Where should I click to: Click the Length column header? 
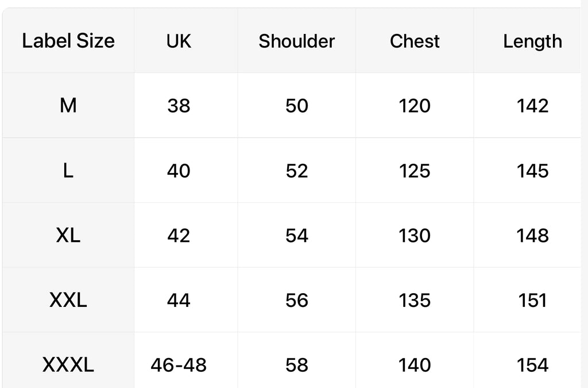point(532,41)
